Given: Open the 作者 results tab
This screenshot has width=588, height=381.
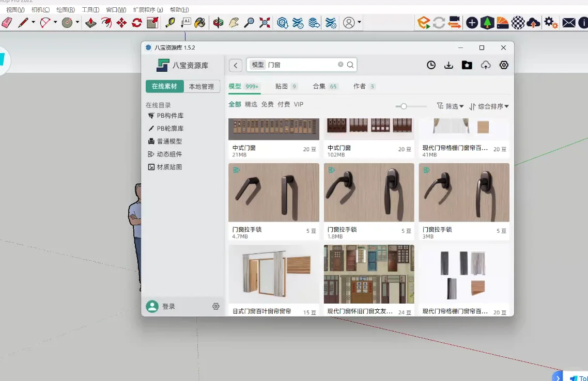Looking at the screenshot, I should 364,86.
